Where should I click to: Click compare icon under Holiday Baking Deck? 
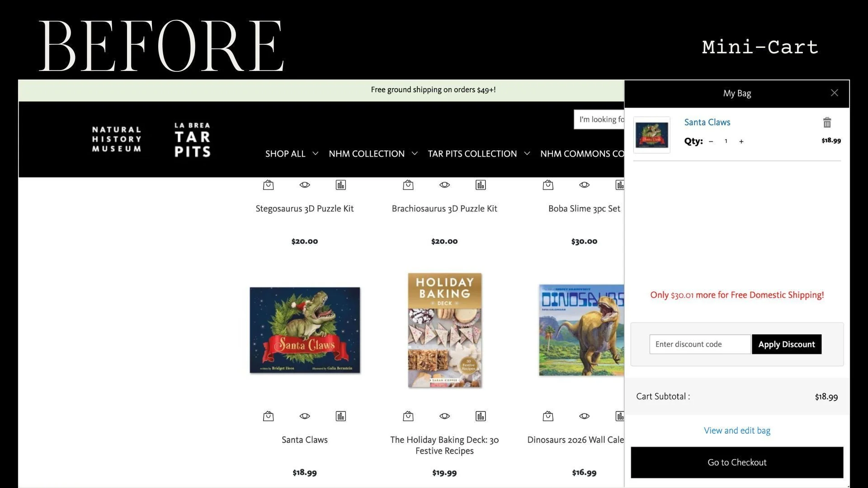(x=481, y=416)
